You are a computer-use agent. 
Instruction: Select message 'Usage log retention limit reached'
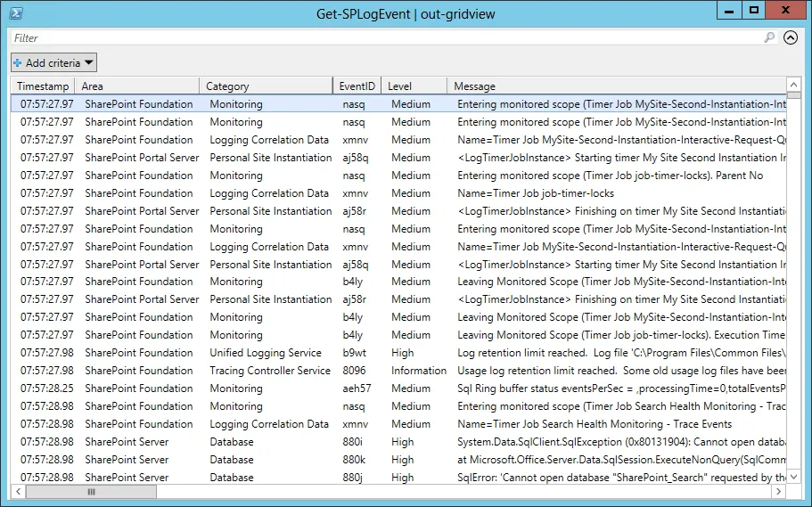click(621, 371)
